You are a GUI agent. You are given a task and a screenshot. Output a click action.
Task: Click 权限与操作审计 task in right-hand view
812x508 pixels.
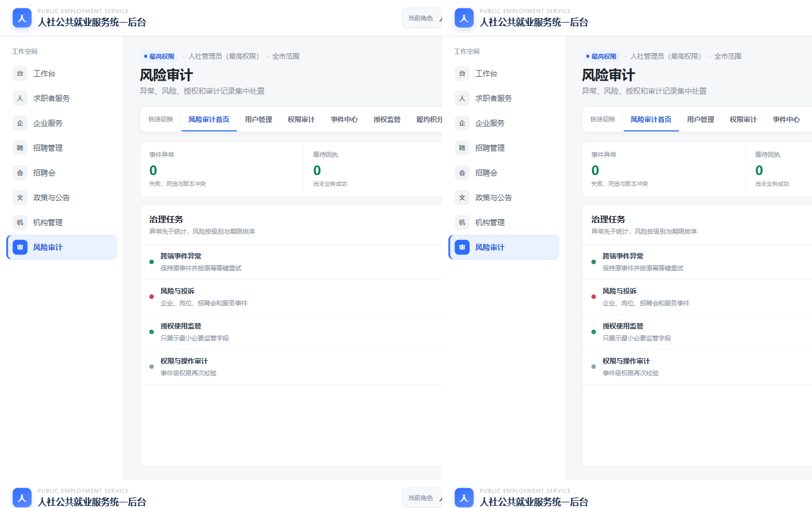pos(697,367)
